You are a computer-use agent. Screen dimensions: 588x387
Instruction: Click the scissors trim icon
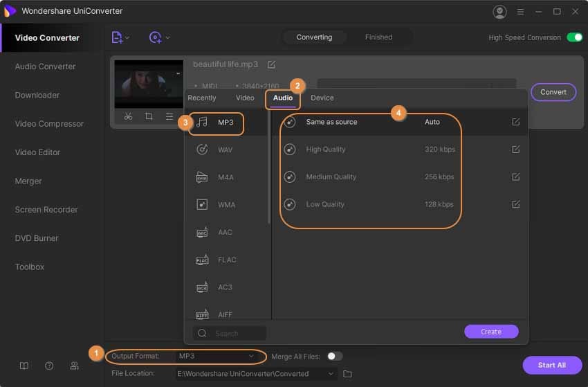[128, 116]
